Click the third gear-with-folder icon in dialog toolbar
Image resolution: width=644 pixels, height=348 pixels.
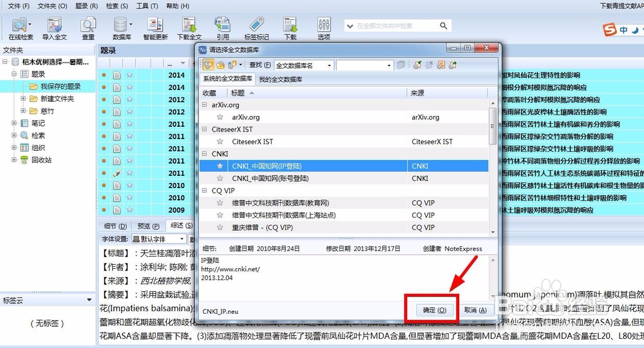pos(232,65)
